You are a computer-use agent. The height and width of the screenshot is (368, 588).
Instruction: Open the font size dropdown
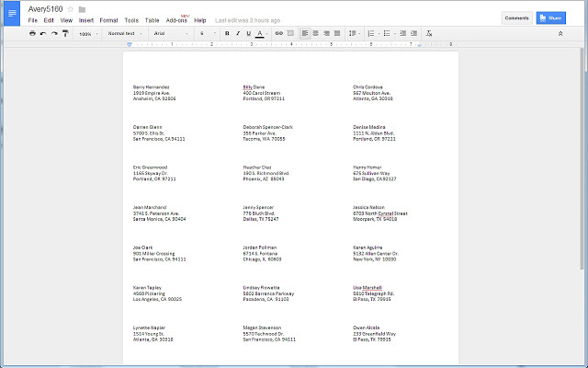click(x=208, y=33)
